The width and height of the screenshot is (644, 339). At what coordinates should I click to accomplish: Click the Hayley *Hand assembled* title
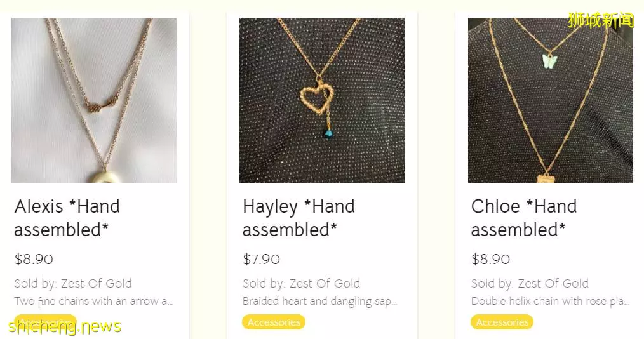point(299,218)
